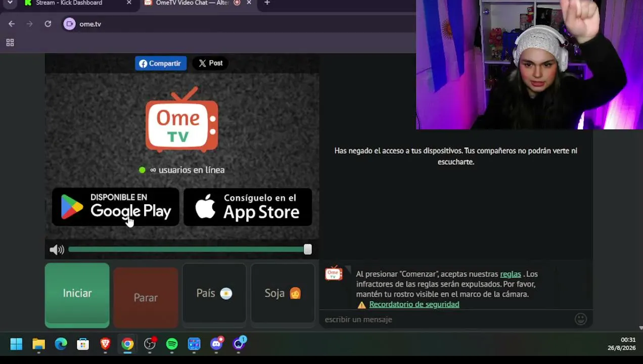The image size is (643, 364).
Task: Switch to the Stream - Kick Dashboard tab
Action: tap(69, 3)
